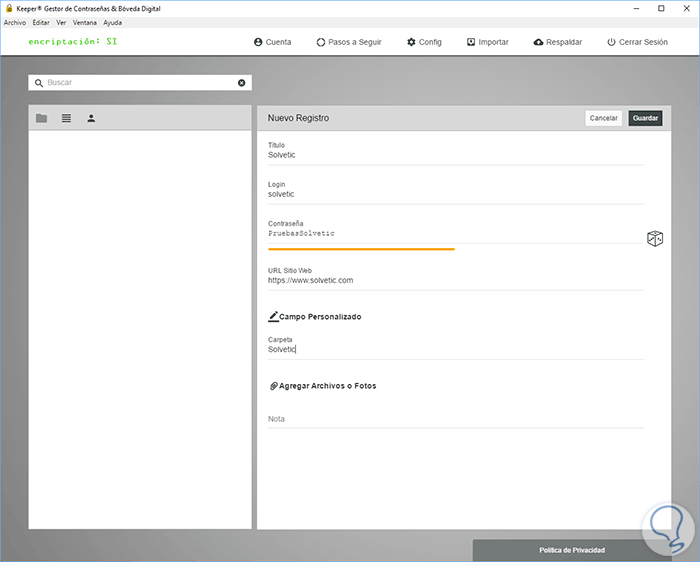This screenshot has width=700, height=562.
Task: Open the Cuenta account section
Action: (x=272, y=42)
